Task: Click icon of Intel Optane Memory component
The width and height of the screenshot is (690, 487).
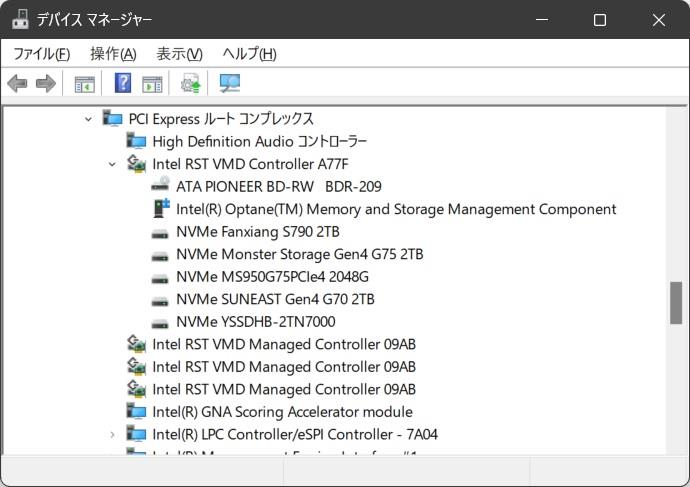Action: click(161, 208)
